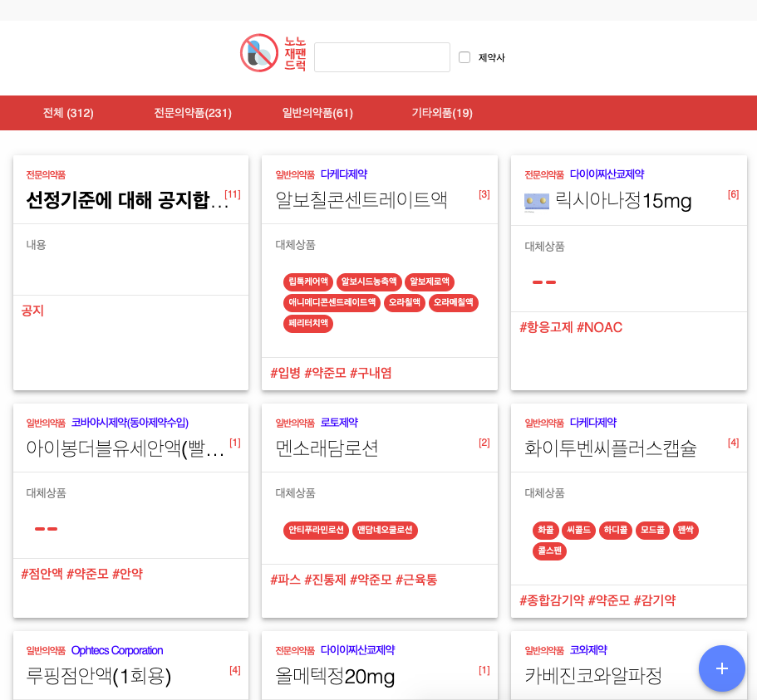Click the [11] count on notice card
The width and height of the screenshot is (757, 700).
[x=233, y=194]
